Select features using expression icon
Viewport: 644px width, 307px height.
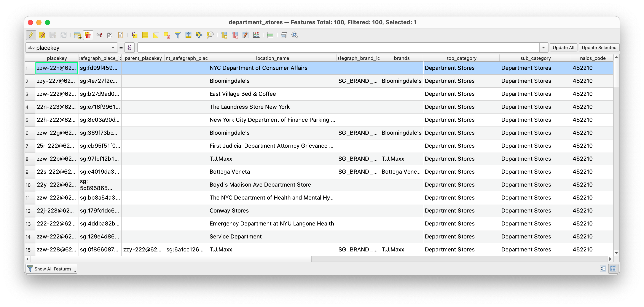[x=134, y=35]
